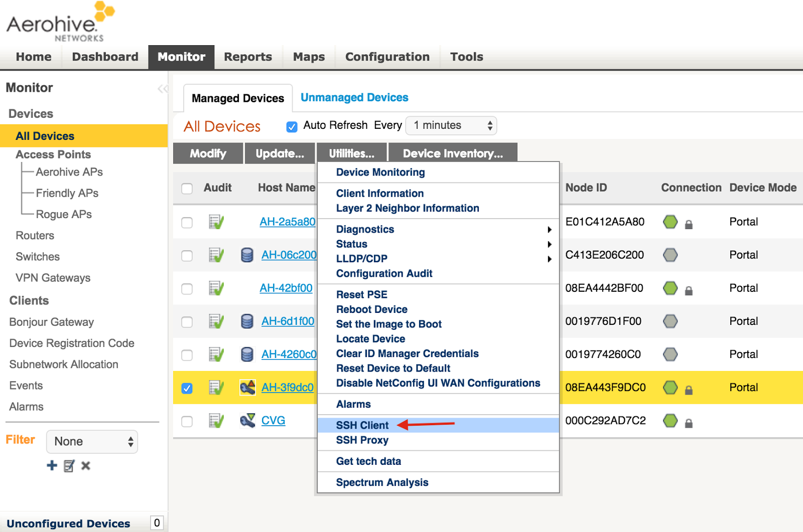Click the gray connection status for C413E206C200

tap(670, 255)
